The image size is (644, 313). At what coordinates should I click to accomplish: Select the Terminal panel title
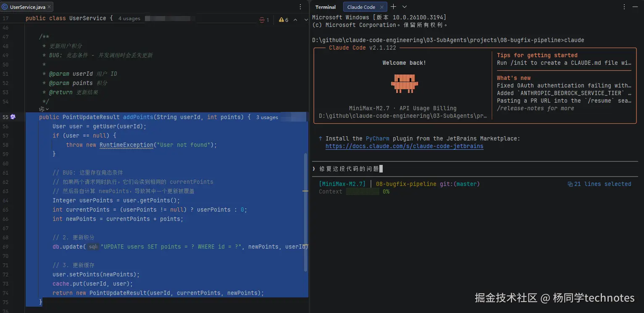tap(326, 7)
